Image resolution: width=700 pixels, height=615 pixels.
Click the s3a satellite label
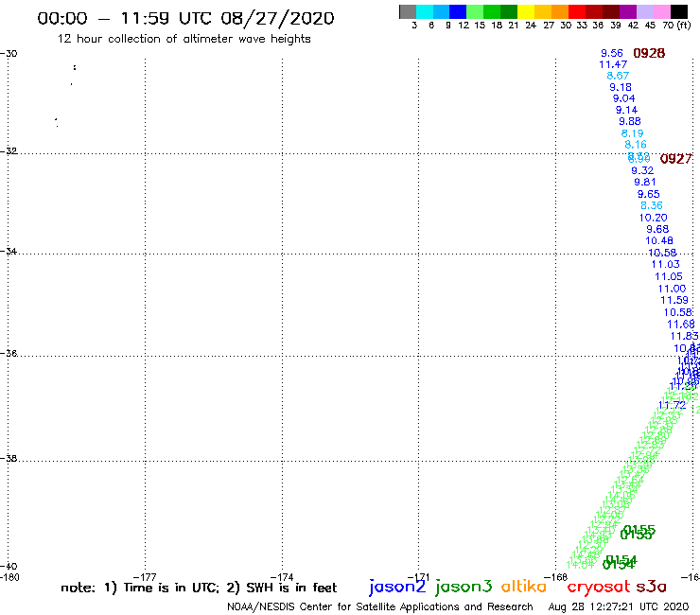coord(651,587)
